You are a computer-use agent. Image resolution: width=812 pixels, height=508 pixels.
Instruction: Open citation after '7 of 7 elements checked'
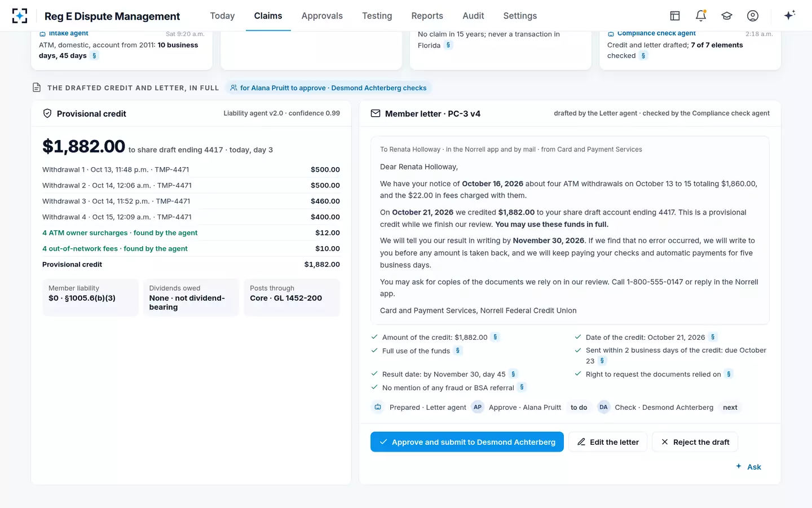(643, 55)
